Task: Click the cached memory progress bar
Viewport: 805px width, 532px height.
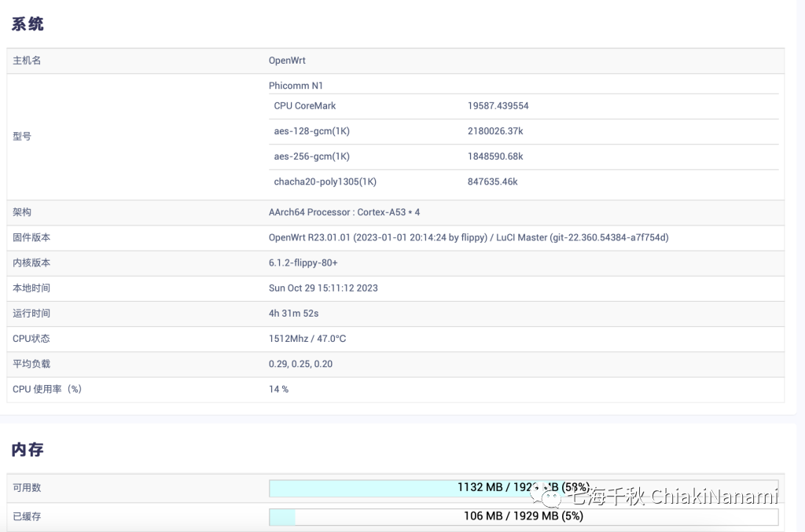Action: (x=523, y=516)
